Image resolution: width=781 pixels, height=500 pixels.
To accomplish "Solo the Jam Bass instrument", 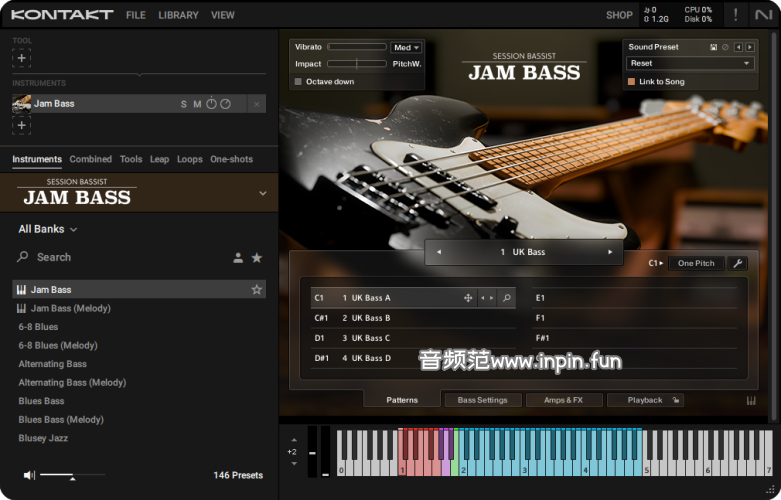I will tap(183, 104).
